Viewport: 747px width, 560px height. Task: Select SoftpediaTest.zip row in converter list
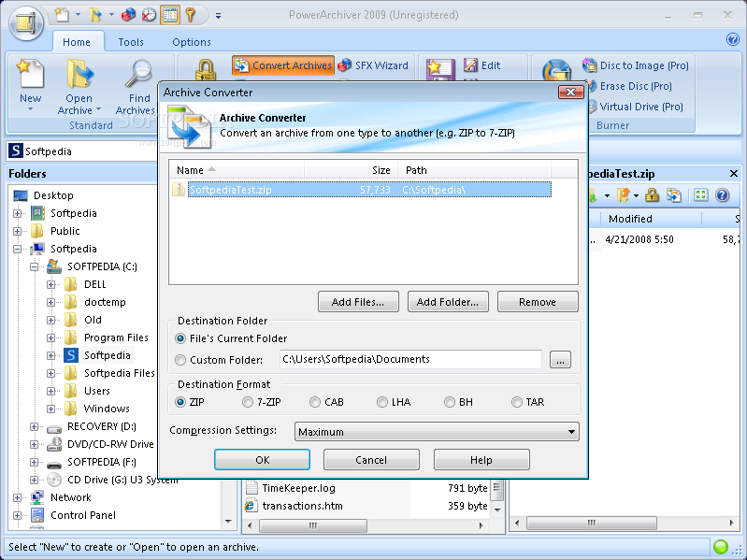click(361, 190)
